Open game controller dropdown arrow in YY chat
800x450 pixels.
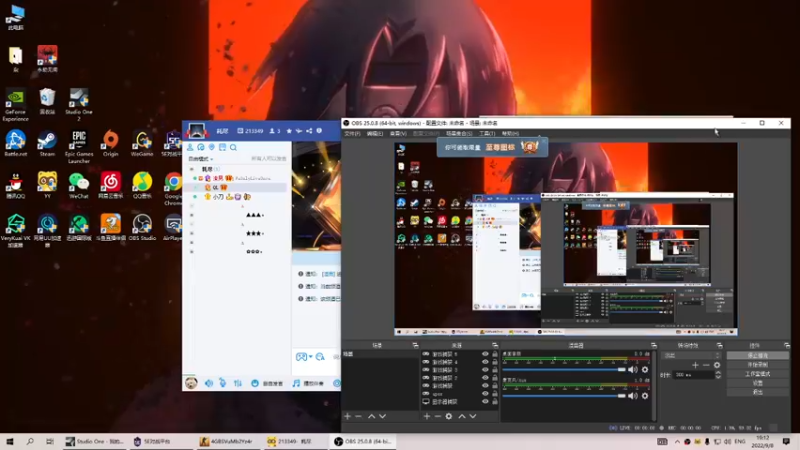point(310,357)
